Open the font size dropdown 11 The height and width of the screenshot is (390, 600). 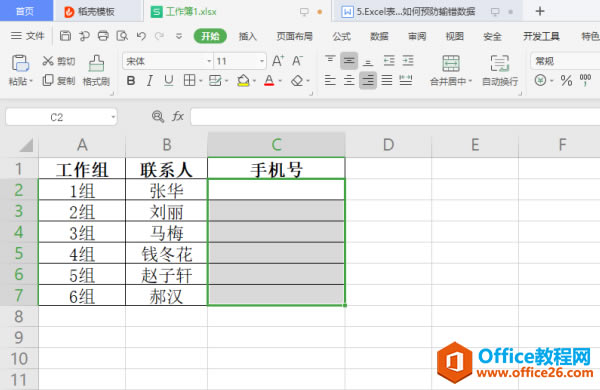click(262, 61)
